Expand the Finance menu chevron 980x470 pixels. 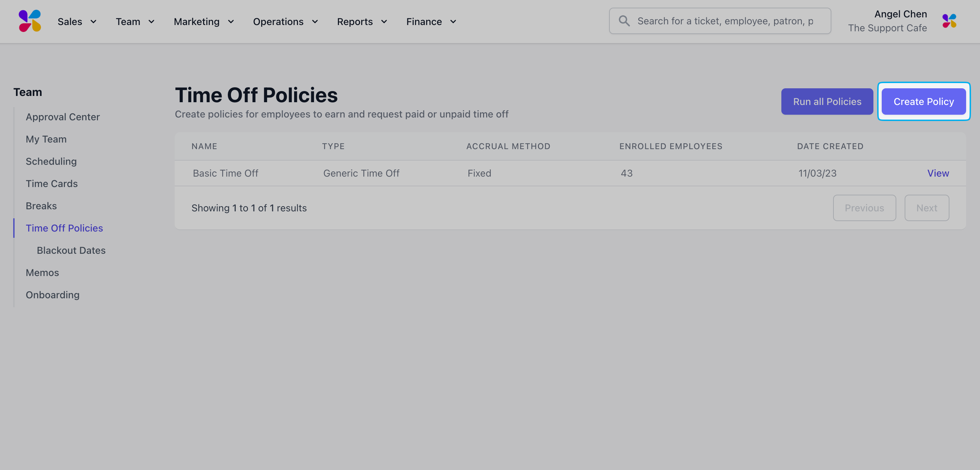[x=453, y=22]
